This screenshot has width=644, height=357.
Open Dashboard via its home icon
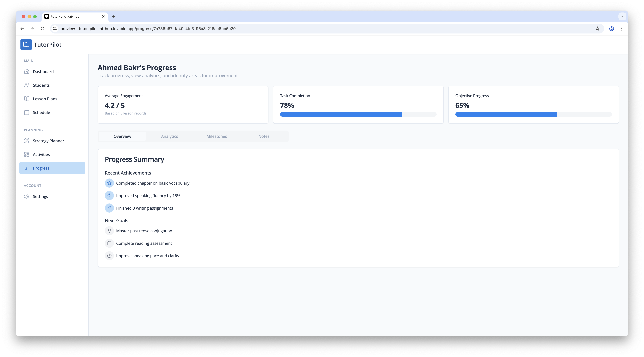coord(27,72)
